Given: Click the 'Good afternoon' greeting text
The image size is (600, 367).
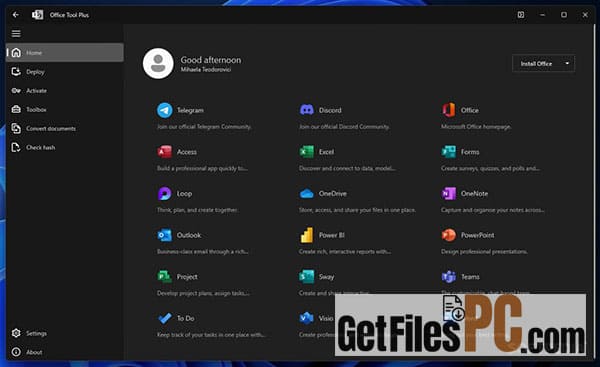Looking at the screenshot, I should point(211,60).
